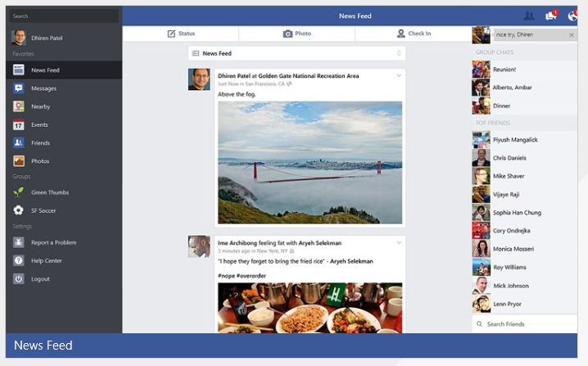Expand the News Feed sort selector

pos(399,53)
